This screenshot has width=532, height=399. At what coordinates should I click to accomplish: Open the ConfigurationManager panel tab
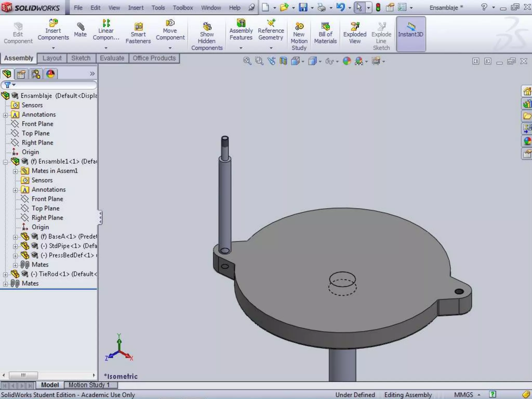pos(36,74)
